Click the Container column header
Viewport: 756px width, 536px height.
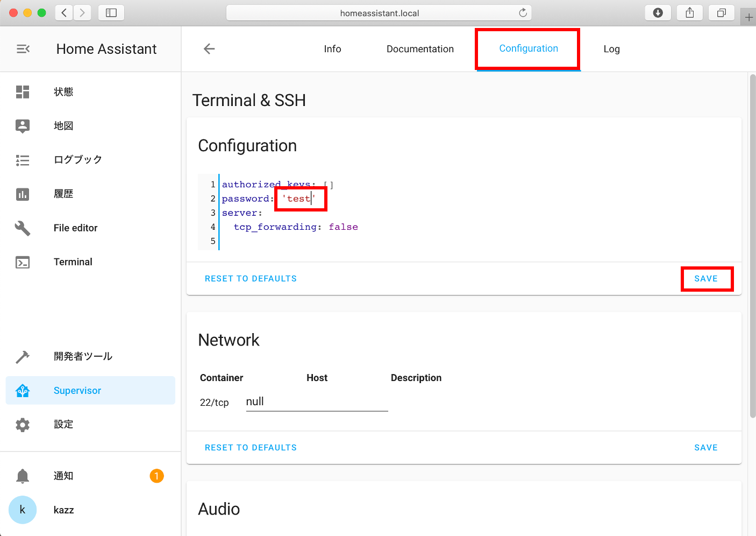pyautogui.click(x=222, y=378)
